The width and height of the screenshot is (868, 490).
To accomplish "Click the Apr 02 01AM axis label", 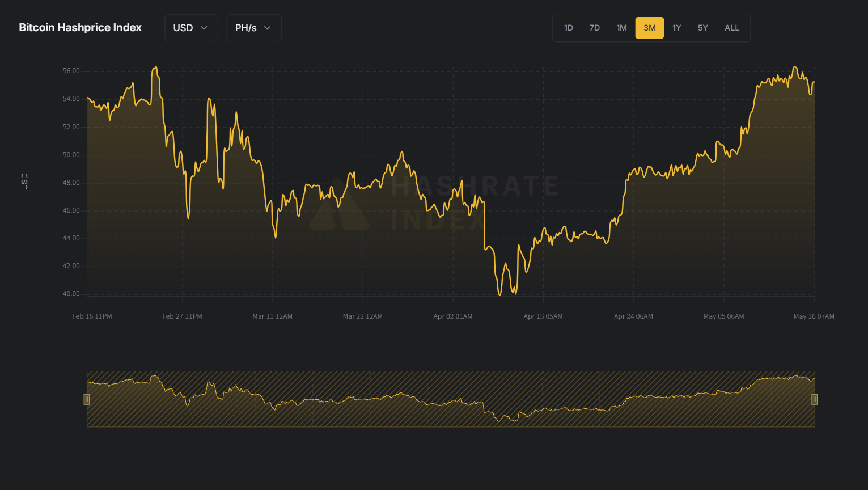I will click(453, 316).
